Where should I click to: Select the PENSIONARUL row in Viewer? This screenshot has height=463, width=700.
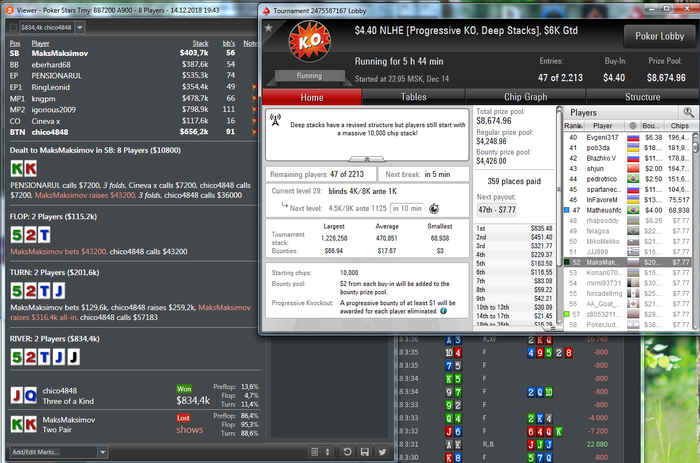pos(132,75)
